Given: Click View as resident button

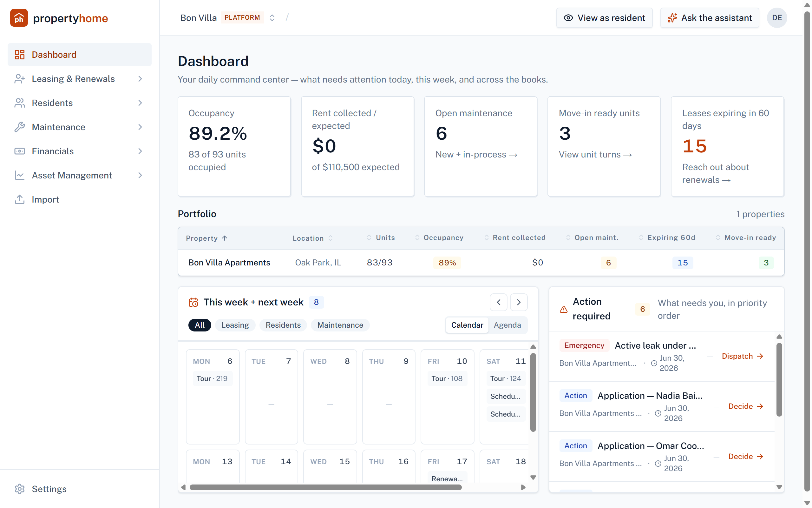Looking at the screenshot, I should coord(604,18).
